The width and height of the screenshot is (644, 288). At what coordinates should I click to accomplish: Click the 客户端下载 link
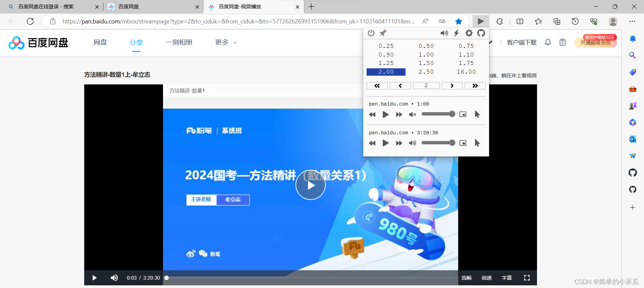[x=522, y=43]
